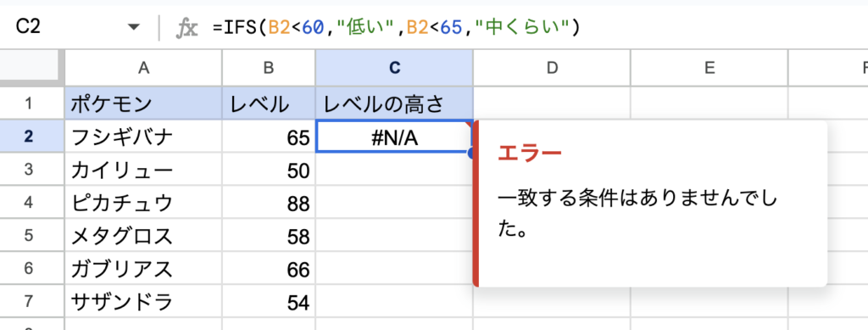
Task: Click the fx function icon
Action: click(186, 28)
